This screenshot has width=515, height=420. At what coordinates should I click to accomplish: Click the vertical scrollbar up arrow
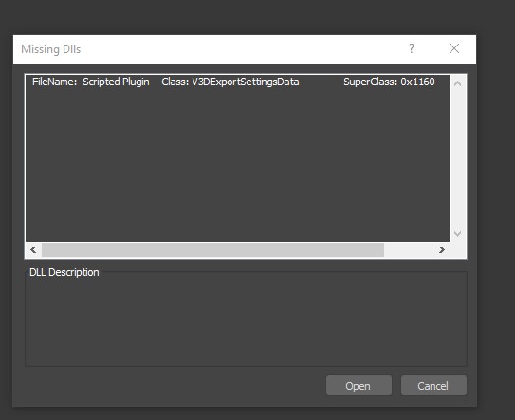(x=457, y=83)
